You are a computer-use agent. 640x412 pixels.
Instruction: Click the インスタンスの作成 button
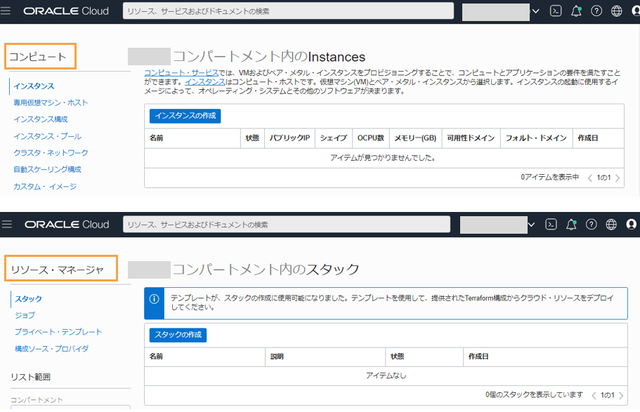click(x=185, y=116)
